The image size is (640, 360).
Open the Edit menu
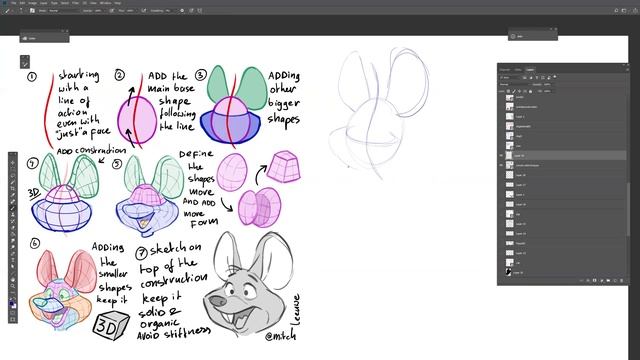pos(22,3)
